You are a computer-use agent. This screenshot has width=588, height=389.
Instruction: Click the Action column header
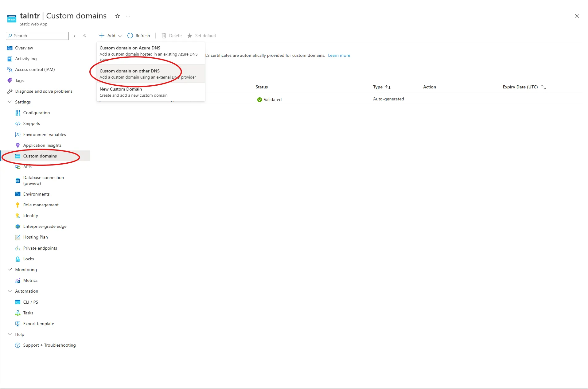[x=429, y=87]
